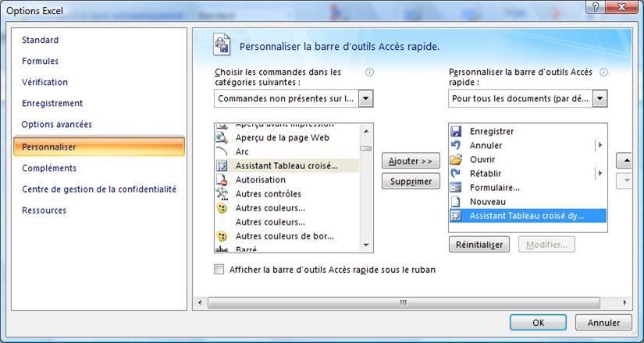
Task: Click the Autorisation document icon
Action: tap(222, 180)
